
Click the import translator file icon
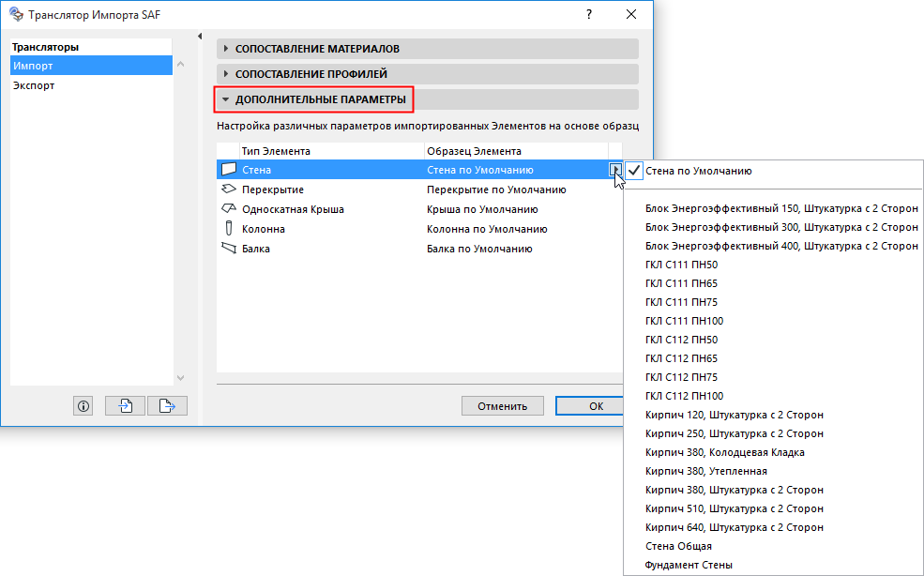point(125,405)
